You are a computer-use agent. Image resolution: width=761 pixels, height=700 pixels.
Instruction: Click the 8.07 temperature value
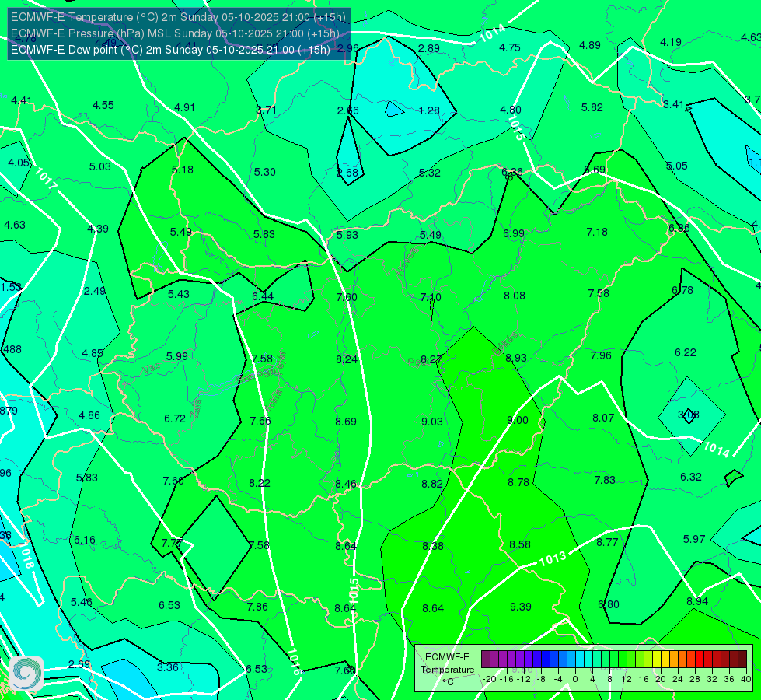click(603, 418)
